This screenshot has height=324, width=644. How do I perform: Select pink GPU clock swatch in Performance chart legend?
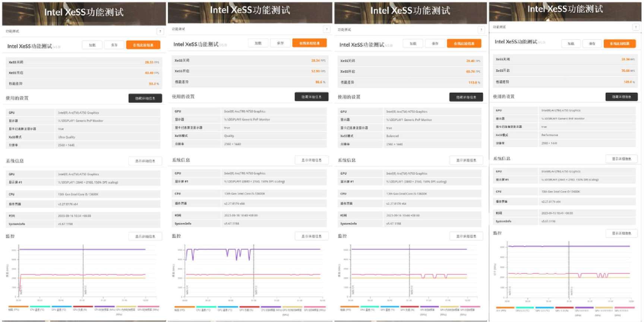coord(625,308)
